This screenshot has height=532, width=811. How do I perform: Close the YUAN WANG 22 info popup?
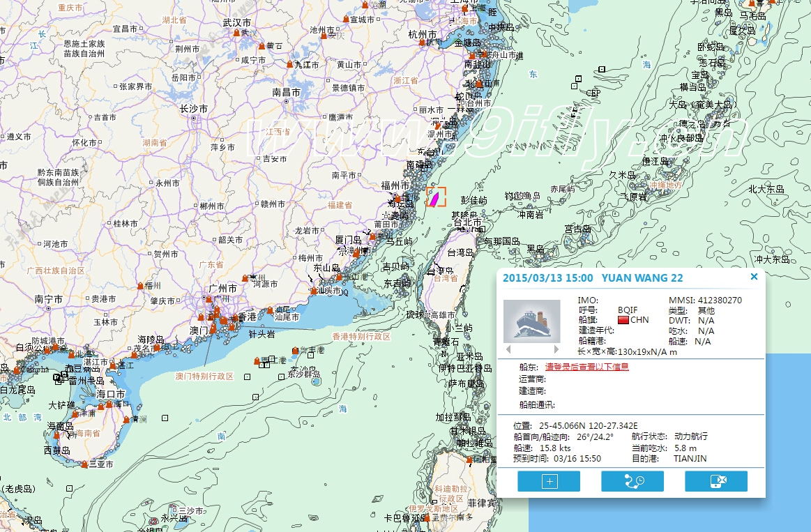coord(754,277)
